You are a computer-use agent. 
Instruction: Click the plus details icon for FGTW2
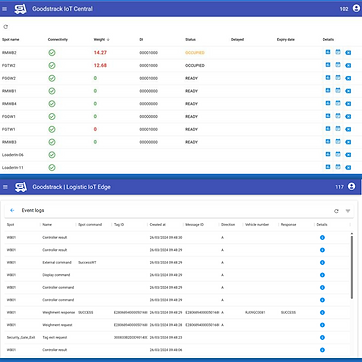(328, 65)
